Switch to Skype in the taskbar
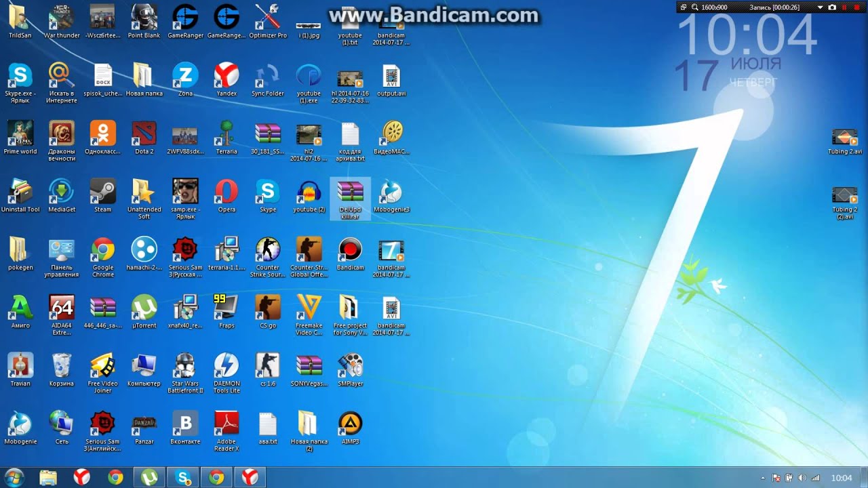The width and height of the screenshot is (868, 488). [183, 477]
